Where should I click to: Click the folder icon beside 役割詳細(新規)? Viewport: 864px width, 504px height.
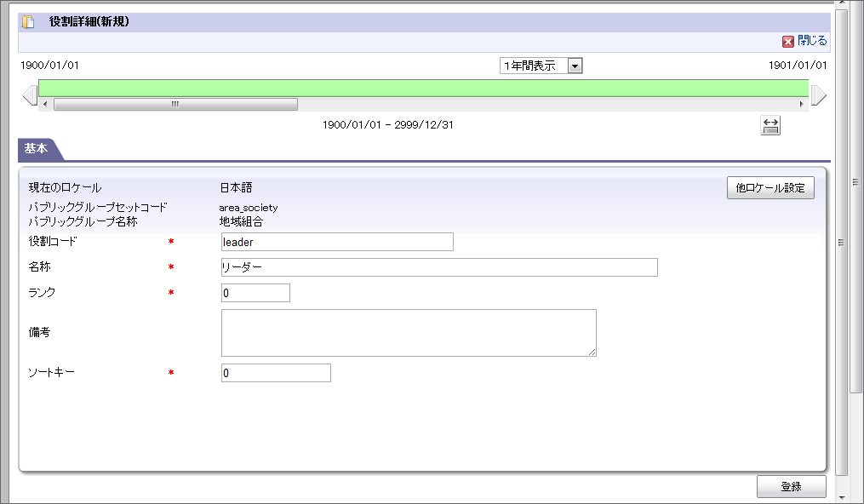tap(28, 22)
